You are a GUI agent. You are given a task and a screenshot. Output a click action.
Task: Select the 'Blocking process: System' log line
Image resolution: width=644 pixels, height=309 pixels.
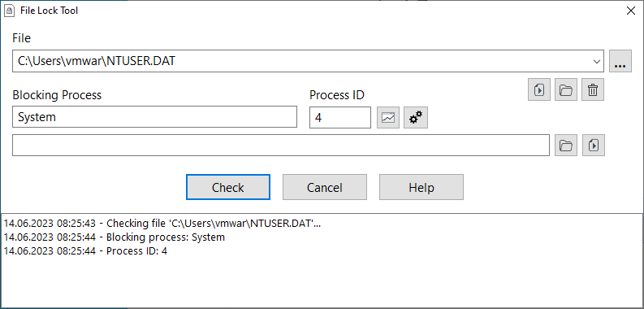tap(115, 237)
